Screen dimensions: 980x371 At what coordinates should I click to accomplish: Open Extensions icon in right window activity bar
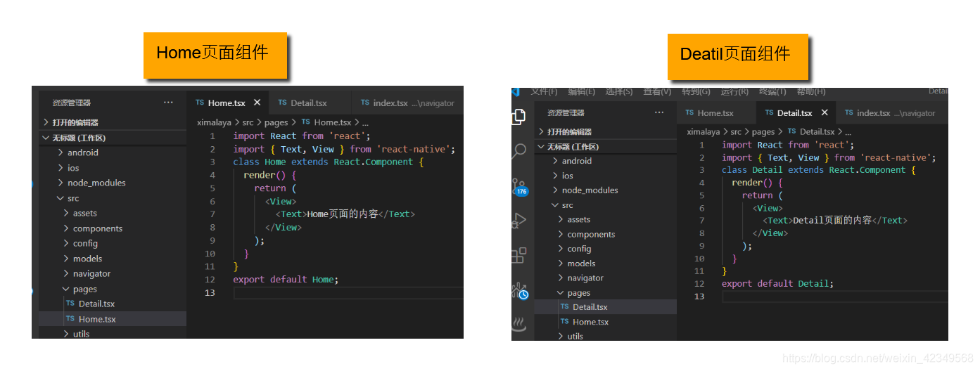[519, 254]
